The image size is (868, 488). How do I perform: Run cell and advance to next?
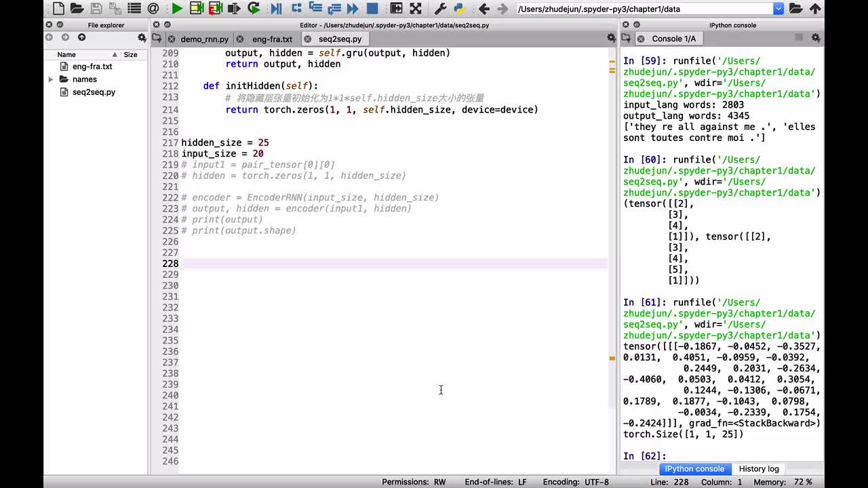[x=216, y=9]
